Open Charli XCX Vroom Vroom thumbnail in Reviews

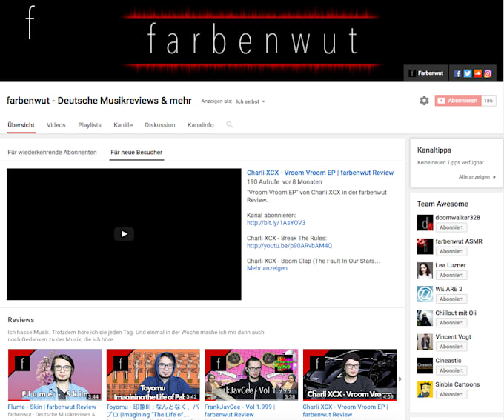click(x=350, y=375)
